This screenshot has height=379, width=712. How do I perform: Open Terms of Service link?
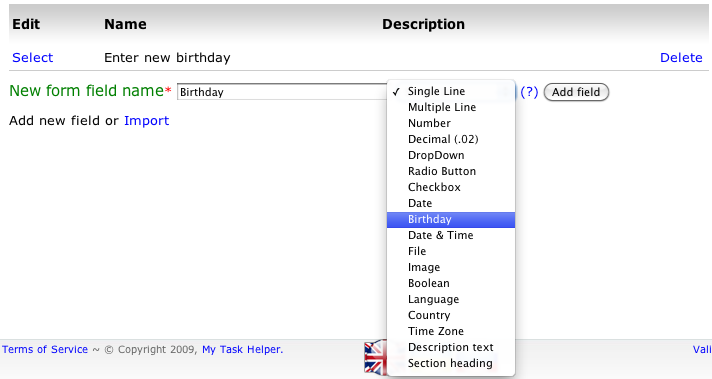(45, 349)
